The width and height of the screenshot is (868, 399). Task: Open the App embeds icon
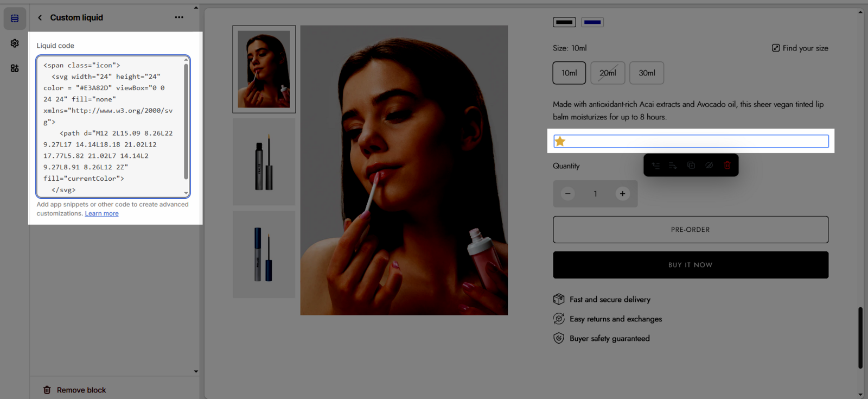coord(15,68)
